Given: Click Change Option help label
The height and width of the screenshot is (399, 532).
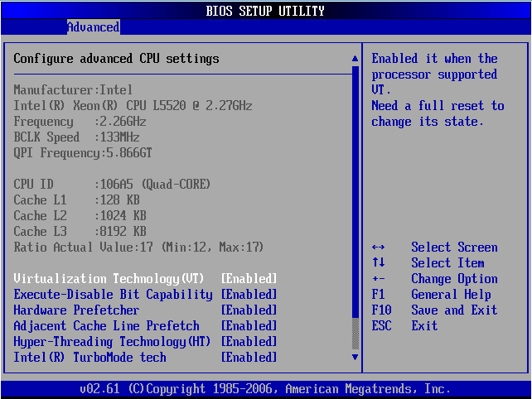Looking at the screenshot, I should pyautogui.click(x=455, y=279).
